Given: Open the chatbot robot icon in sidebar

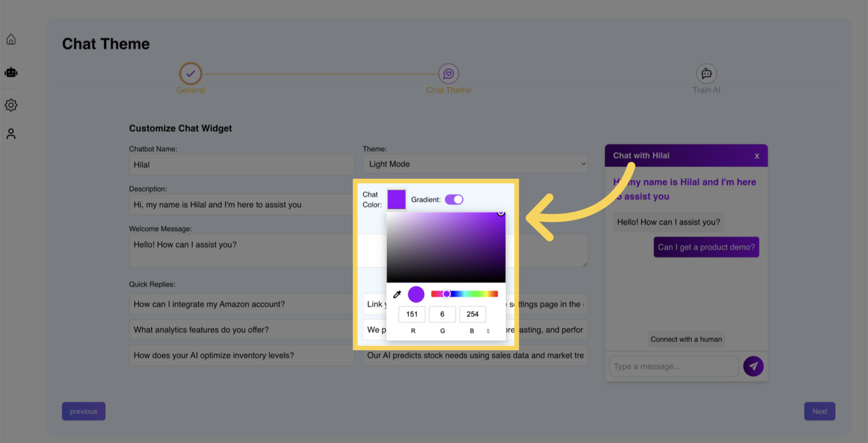Looking at the screenshot, I should 11,72.
